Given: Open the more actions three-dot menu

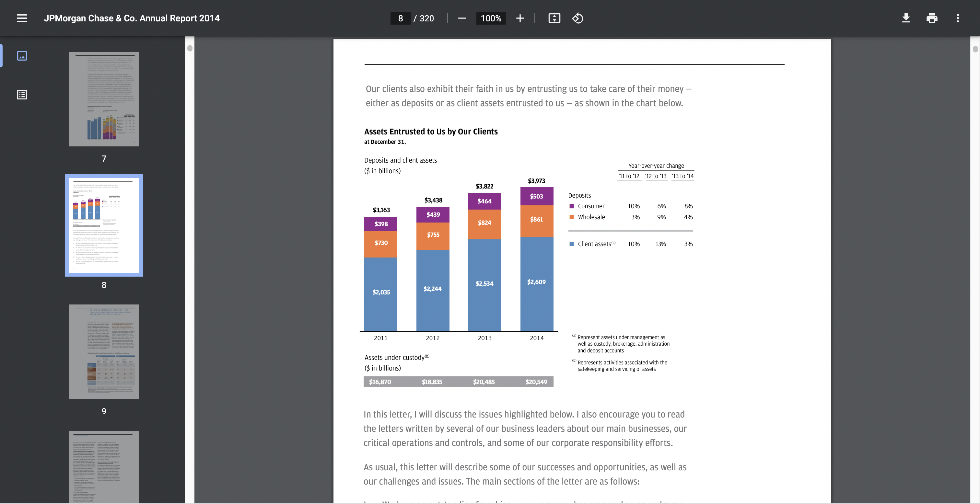Looking at the screenshot, I should tap(958, 18).
